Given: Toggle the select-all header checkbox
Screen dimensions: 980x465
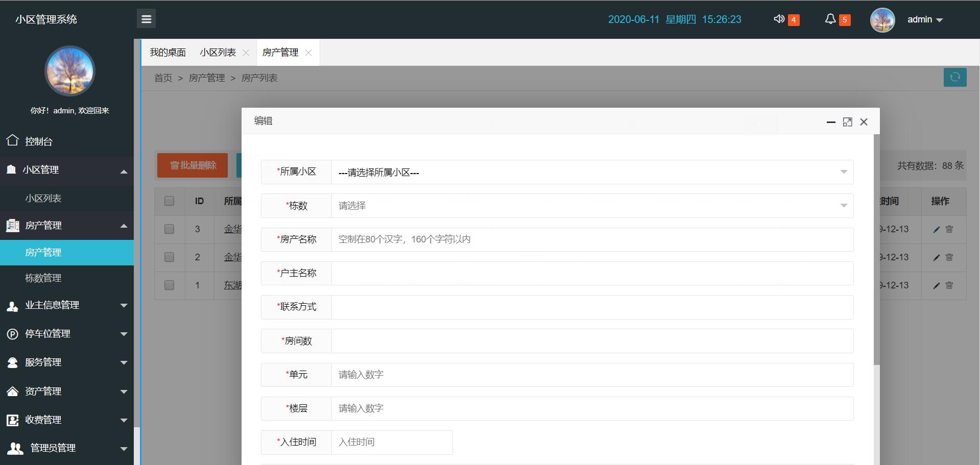Looking at the screenshot, I should [169, 201].
